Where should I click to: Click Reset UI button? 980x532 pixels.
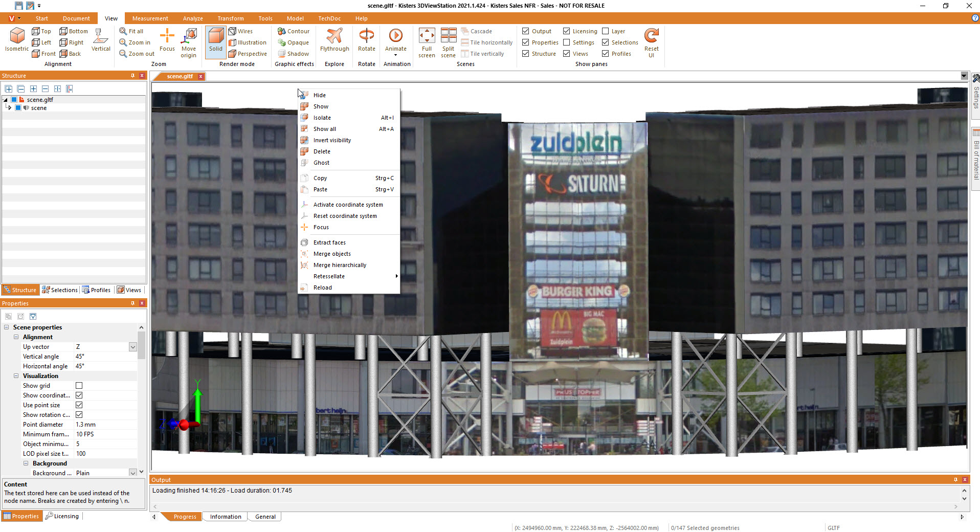[x=652, y=42]
